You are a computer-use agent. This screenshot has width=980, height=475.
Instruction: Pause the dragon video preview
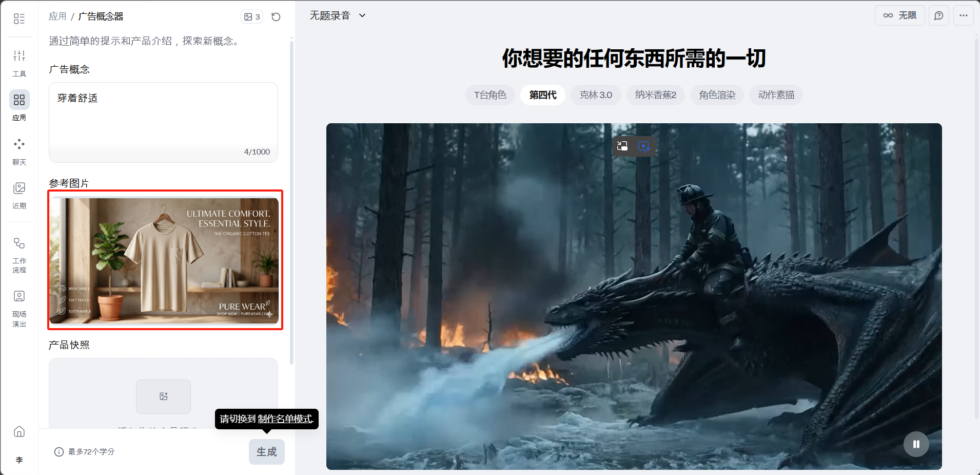tap(916, 444)
